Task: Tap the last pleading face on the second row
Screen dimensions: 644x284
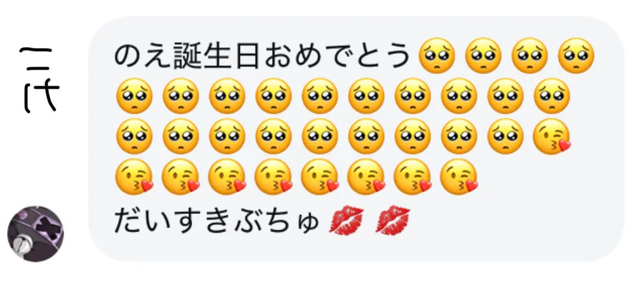Action: (552, 96)
